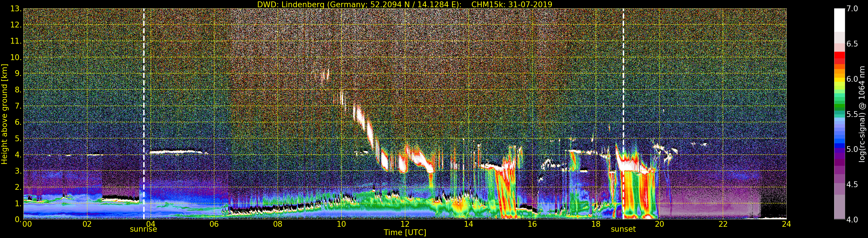Click height axis tick '12.'

pyautogui.click(x=16, y=25)
